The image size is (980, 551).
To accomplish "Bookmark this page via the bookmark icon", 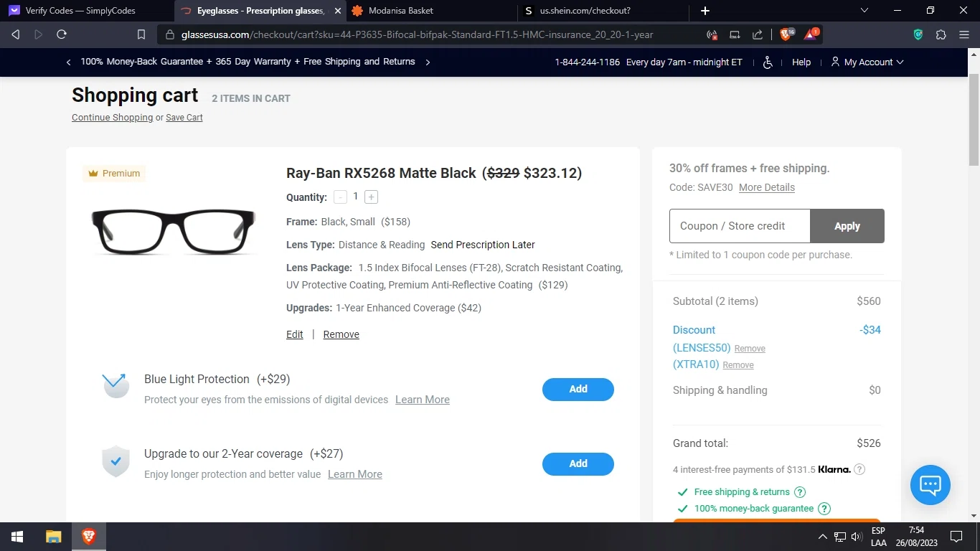I will coord(141,34).
